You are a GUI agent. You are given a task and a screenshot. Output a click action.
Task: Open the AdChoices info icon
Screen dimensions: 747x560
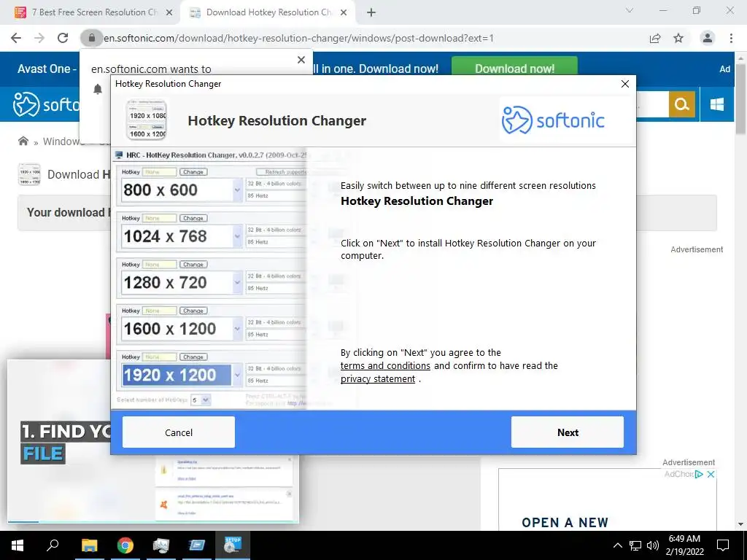(699, 474)
